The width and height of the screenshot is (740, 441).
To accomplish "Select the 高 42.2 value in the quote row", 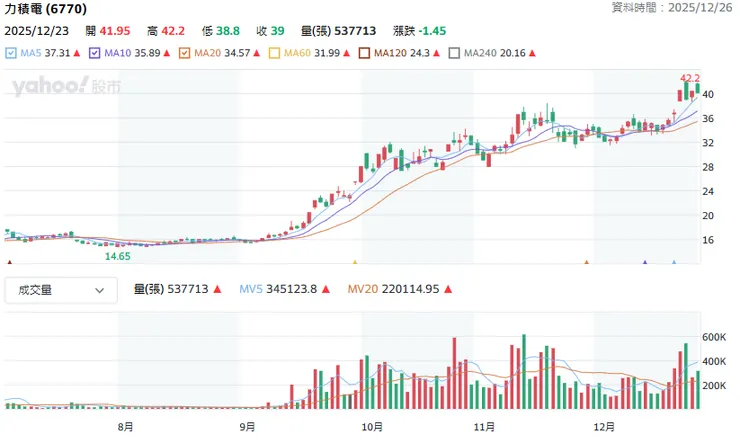I will tap(166, 31).
